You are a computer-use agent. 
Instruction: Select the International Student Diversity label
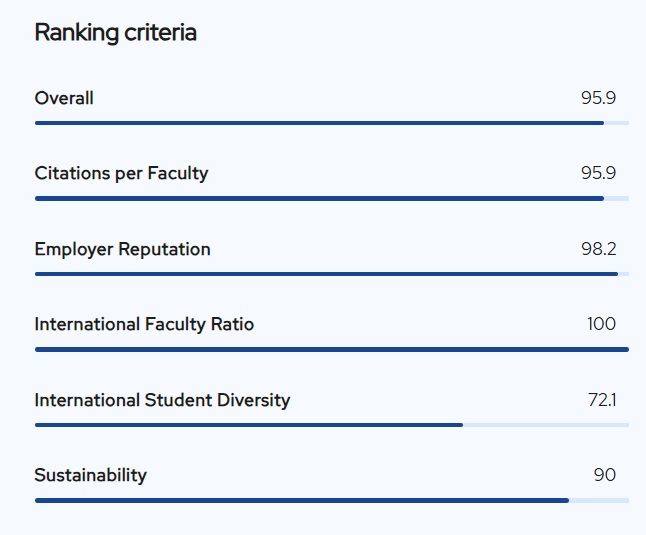pyautogui.click(x=162, y=400)
